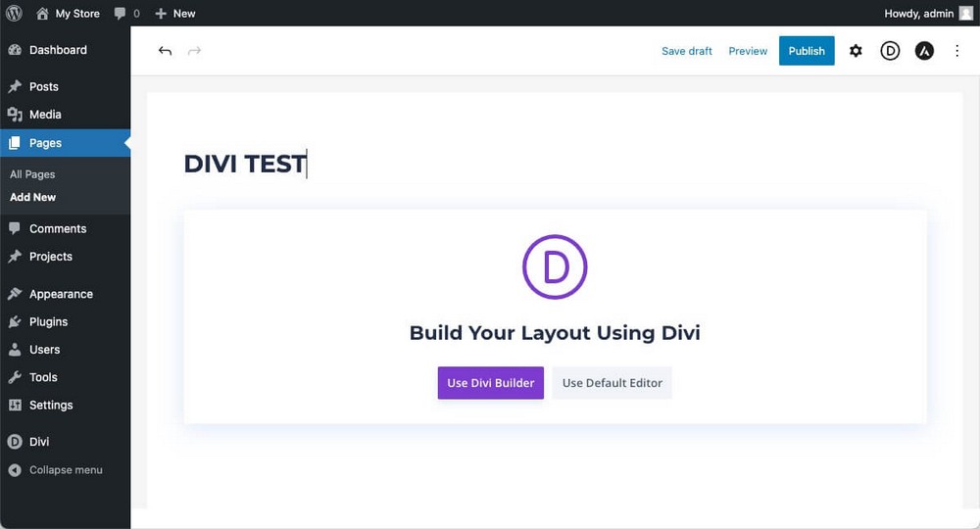
Task: Click the Appearance brush icon
Action: 15,294
